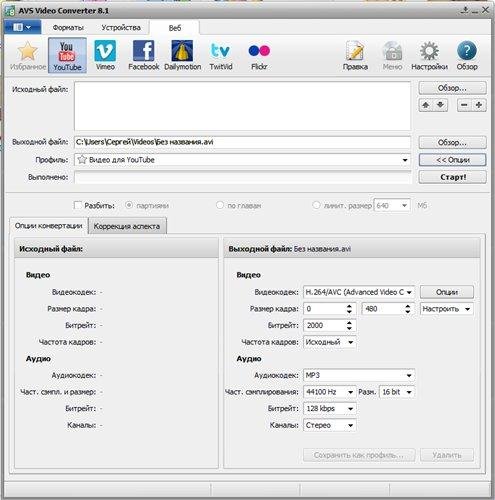Select the Dailymotion icon

[x=182, y=55]
